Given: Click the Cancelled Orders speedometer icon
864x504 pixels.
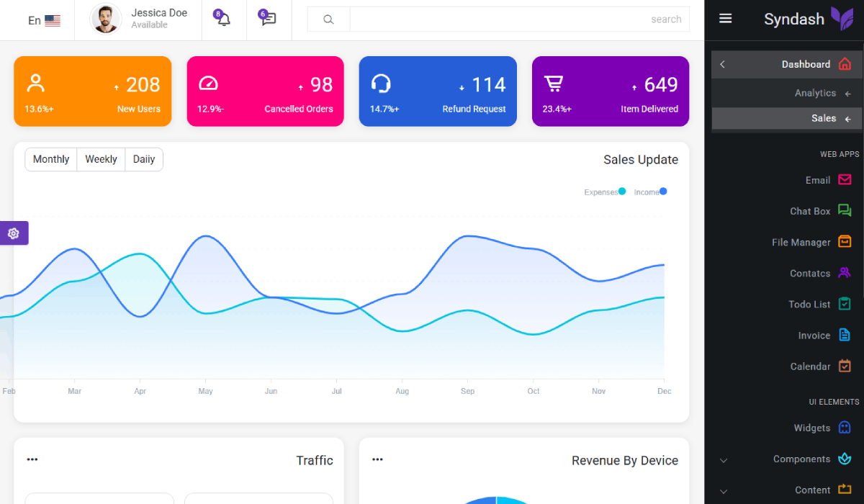Looking at the screenshot, I should point(208,83).
